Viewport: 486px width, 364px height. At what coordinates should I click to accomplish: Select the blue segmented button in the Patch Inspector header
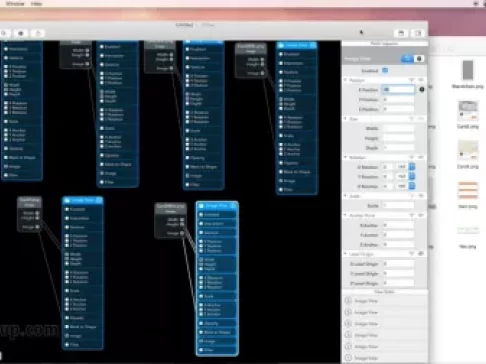coord(407,59)
